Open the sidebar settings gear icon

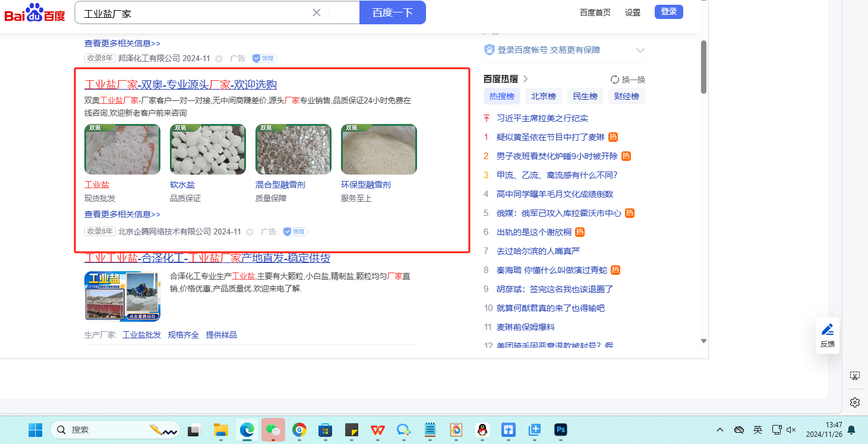854,402
